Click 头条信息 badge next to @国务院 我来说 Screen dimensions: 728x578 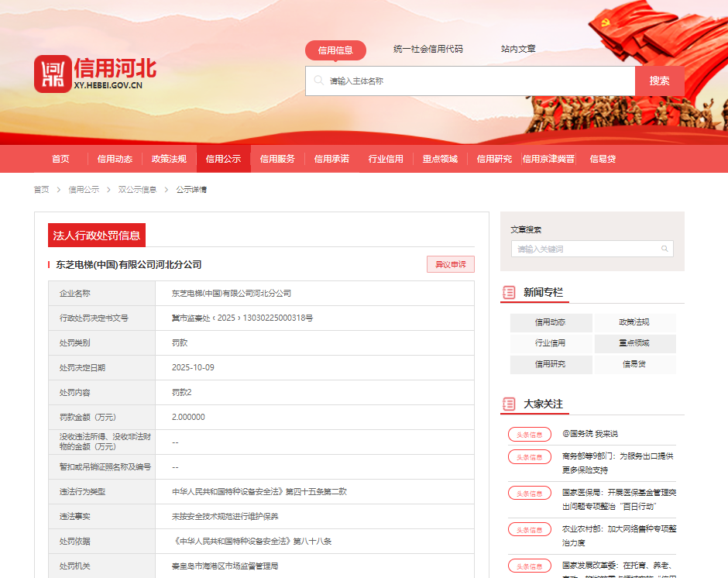(x=530, y=435)
